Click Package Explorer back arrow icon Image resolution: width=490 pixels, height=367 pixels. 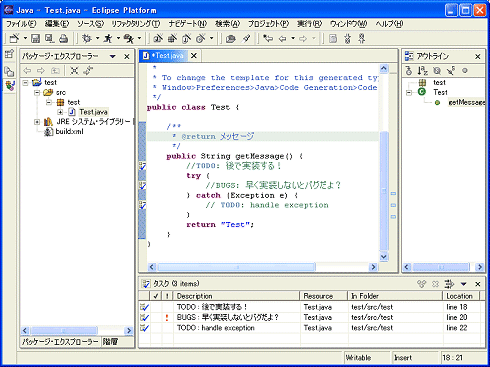[x=27, y=70]
